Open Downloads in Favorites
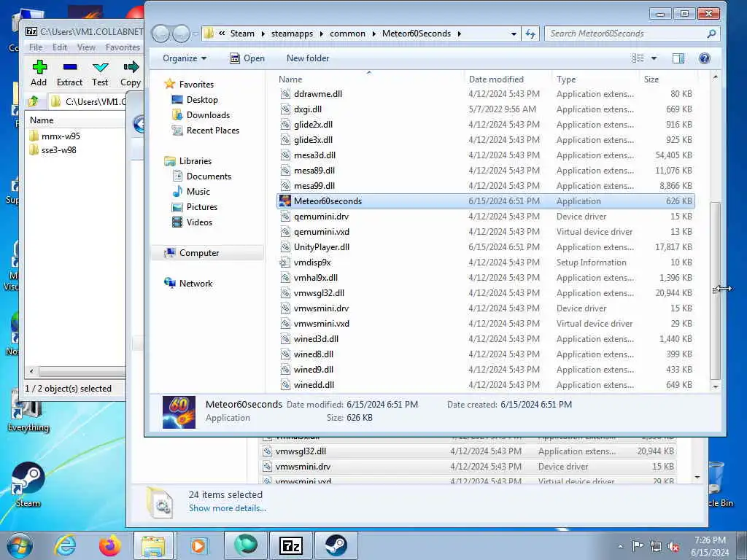Viewport: 747px width, 560px height. click(208, 114)
